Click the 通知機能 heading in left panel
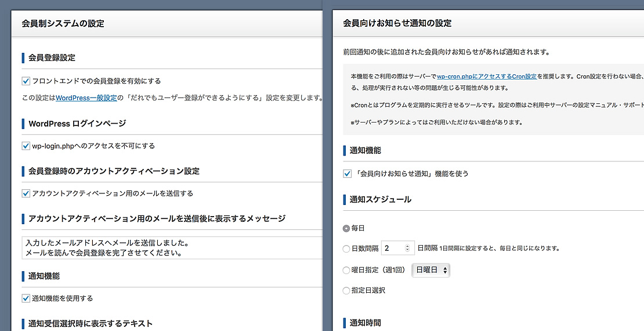Screen dimensions: 644x331 44,276
